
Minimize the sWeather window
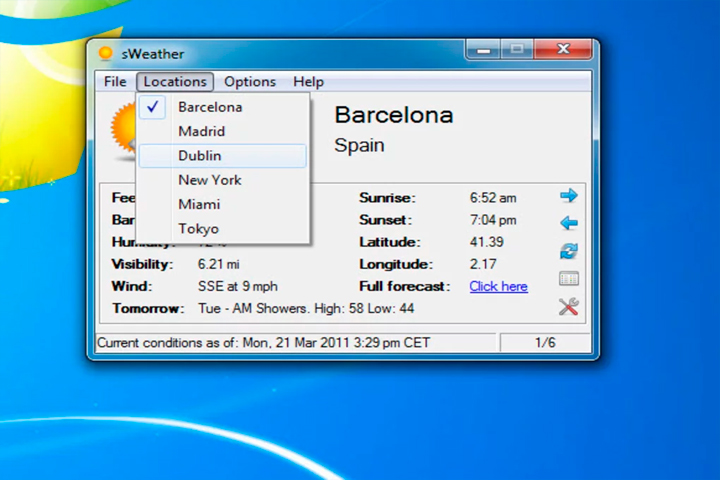[483, 50]
